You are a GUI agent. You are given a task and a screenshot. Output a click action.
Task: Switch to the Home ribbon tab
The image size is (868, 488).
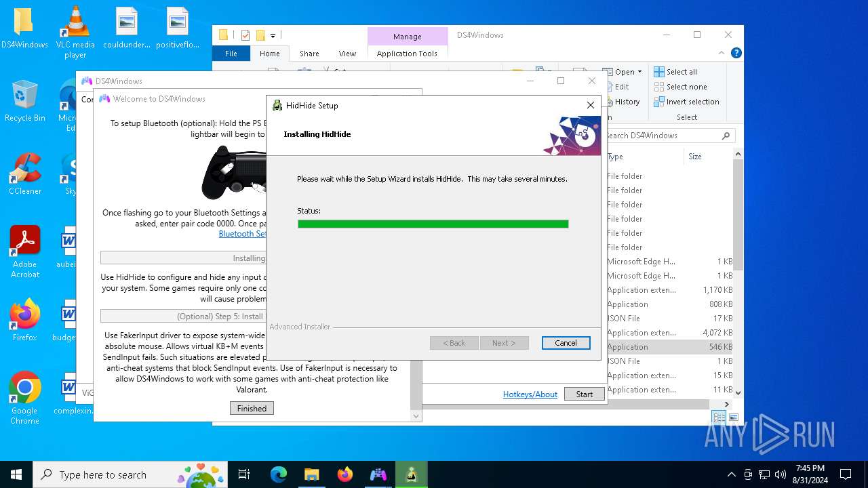click(269, 54)
